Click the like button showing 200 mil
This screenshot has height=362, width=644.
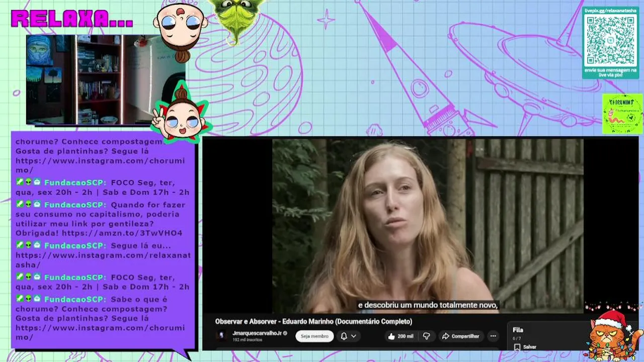(400, 336)
